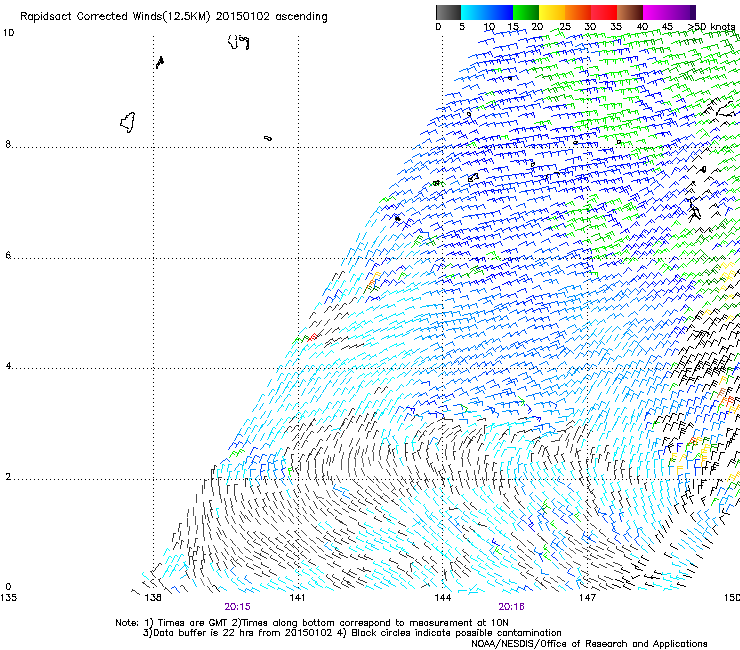The width and height of the screenshot is (740, 650).
Task: Click latitude label '2' on left axis
Action: point(8,477)
